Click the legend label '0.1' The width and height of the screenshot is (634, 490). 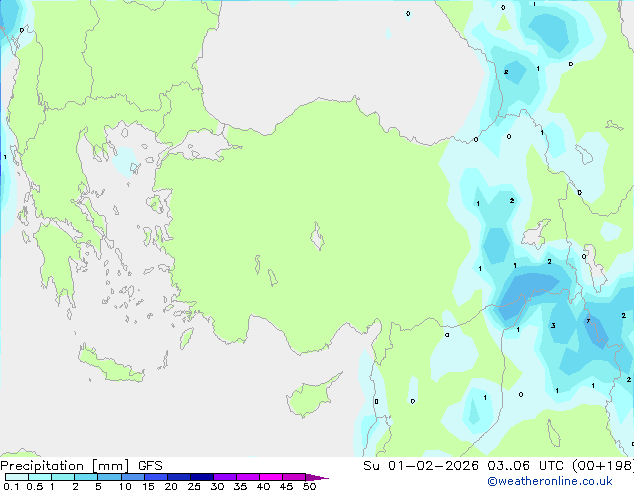tap(11, 486)
